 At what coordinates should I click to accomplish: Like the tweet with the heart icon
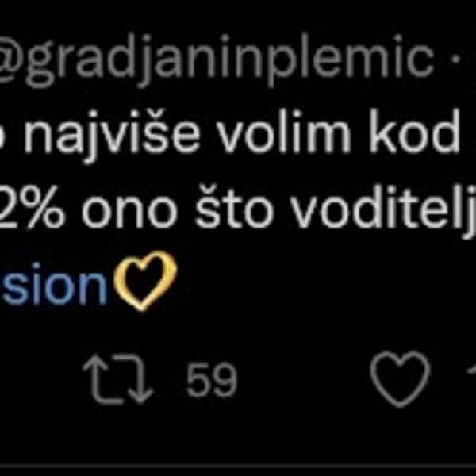(x=401, y=379)
